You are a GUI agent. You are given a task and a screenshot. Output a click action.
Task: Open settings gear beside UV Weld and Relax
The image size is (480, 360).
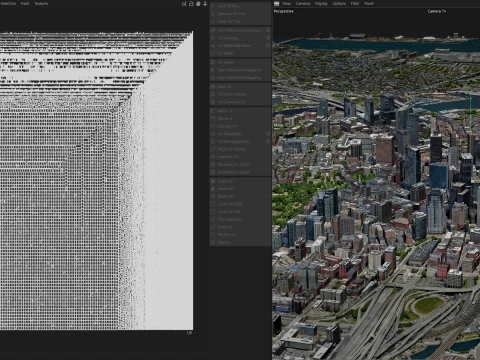click(268, 46)
